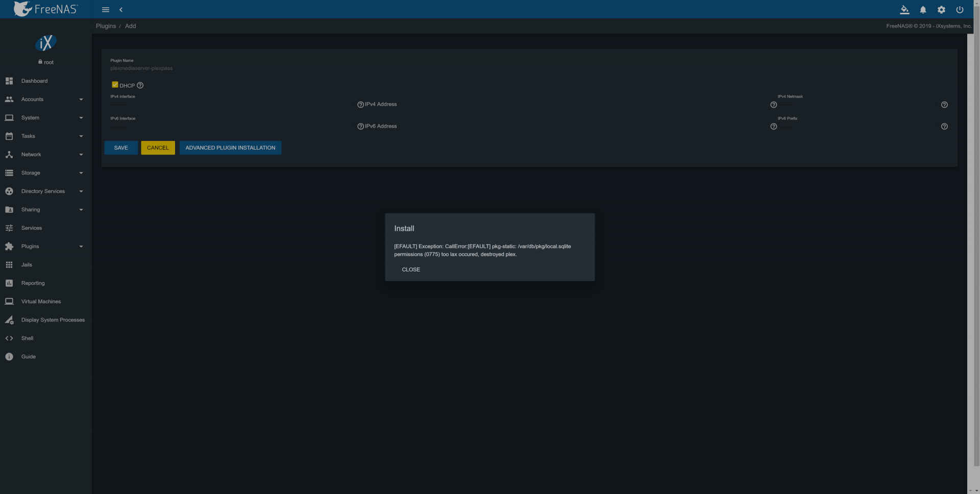Click the root user label

coord(46,62)
